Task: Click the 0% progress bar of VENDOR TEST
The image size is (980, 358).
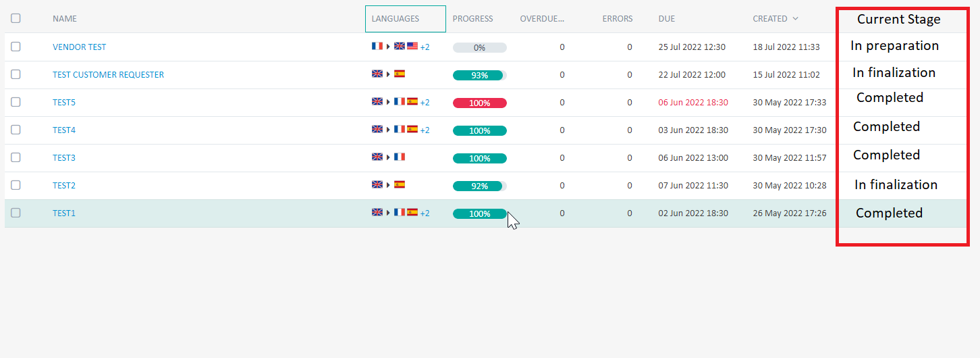Action: tap(480, 48)
